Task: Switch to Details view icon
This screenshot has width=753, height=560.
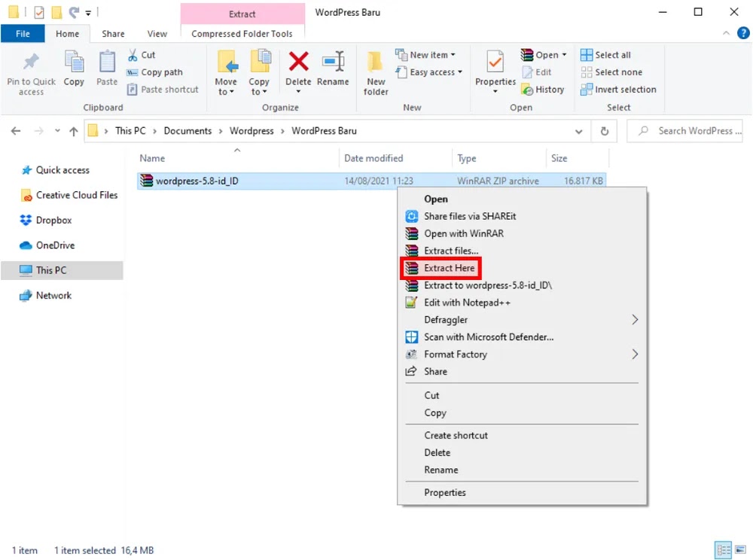Action: click(x=723, y=550)
